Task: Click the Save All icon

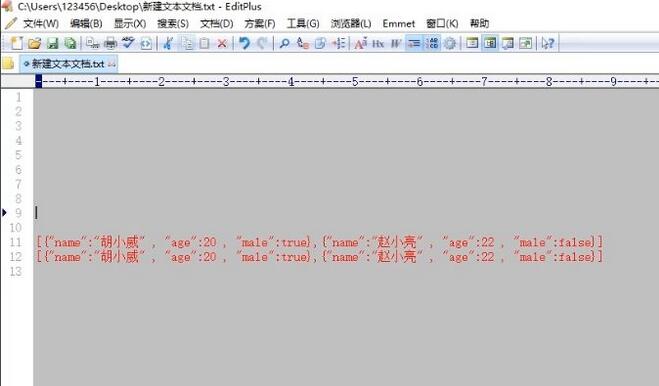Action: click(x=70, y=43)
